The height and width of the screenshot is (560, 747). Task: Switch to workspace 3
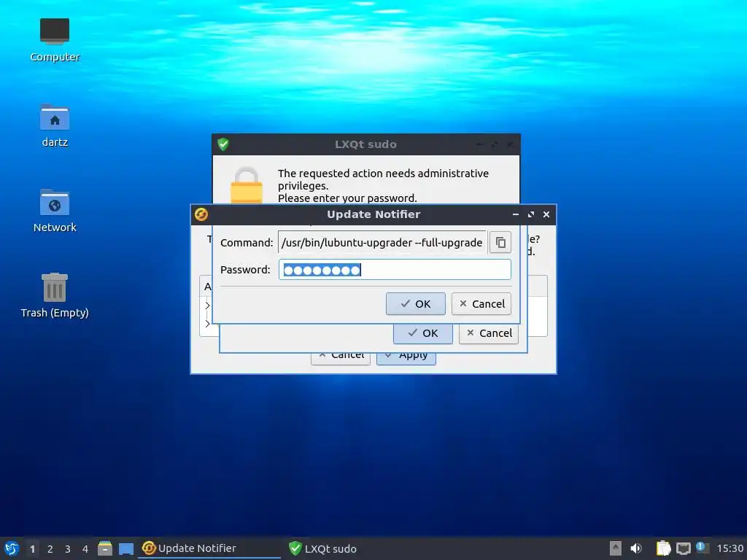pos(68,549)
